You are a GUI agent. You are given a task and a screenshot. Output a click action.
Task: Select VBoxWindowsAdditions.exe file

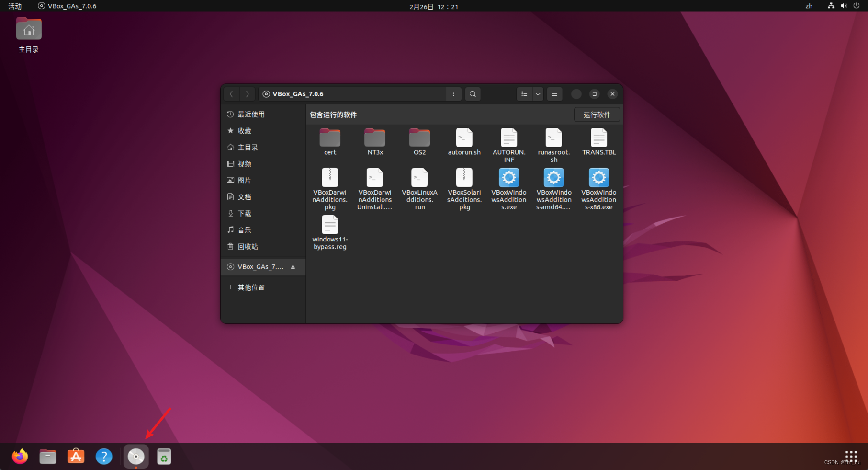click(509, 189)
